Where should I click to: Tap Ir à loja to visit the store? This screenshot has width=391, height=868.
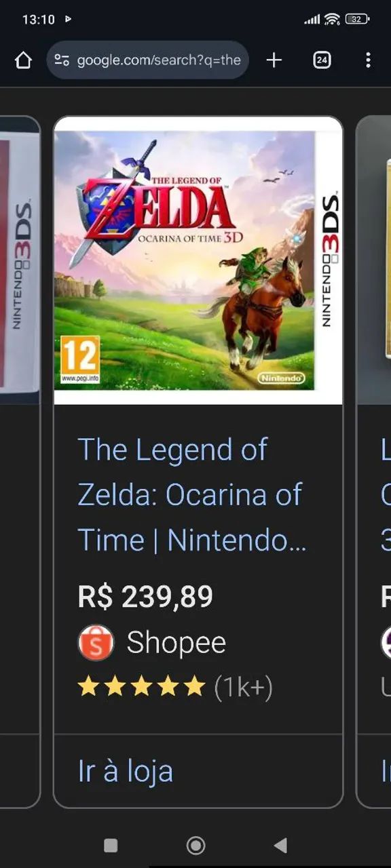pos(125,771)
